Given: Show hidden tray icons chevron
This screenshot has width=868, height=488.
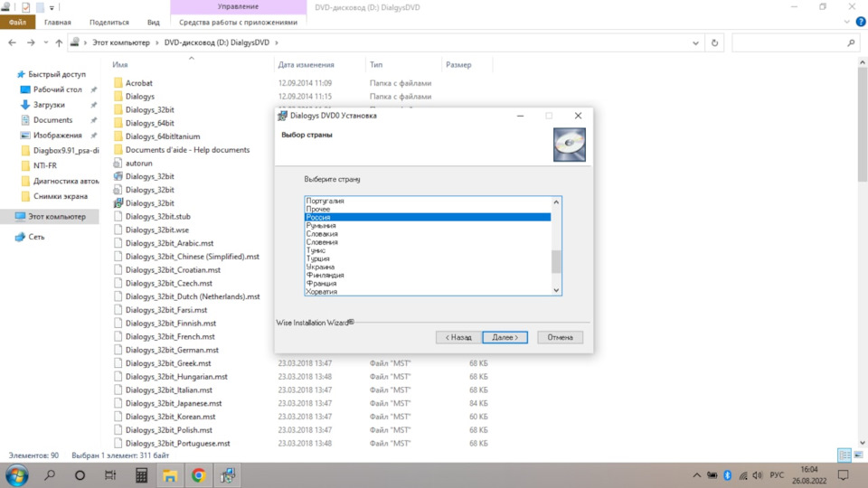Looking at the screenshot, I should 696,475.
